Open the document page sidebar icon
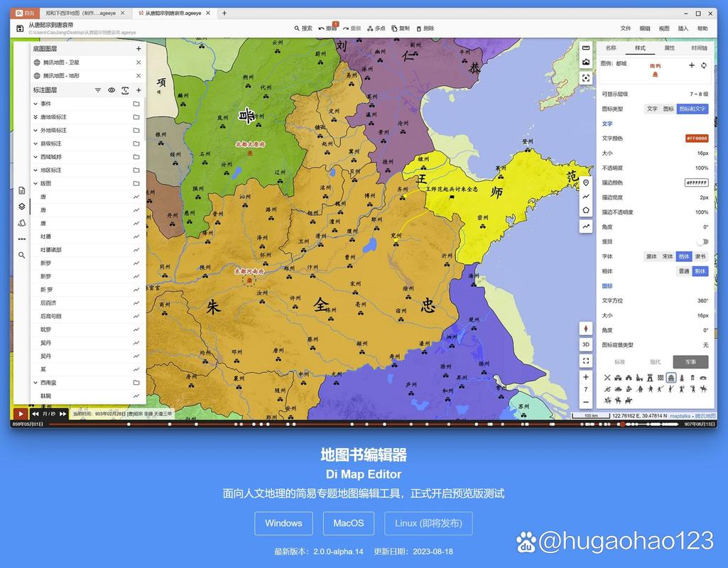The image size is (728, 568). (x=22, y=190)
